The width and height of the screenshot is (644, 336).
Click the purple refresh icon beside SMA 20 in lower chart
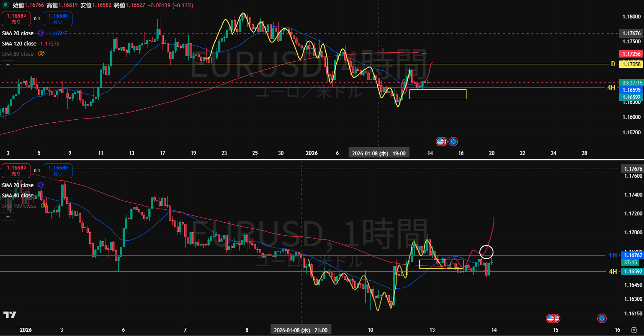[x=40, y=185]
